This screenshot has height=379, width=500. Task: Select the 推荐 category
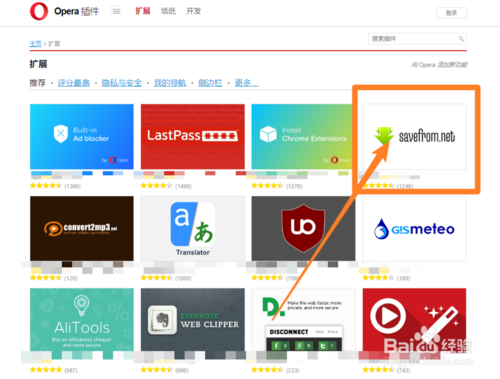[37, 83]
